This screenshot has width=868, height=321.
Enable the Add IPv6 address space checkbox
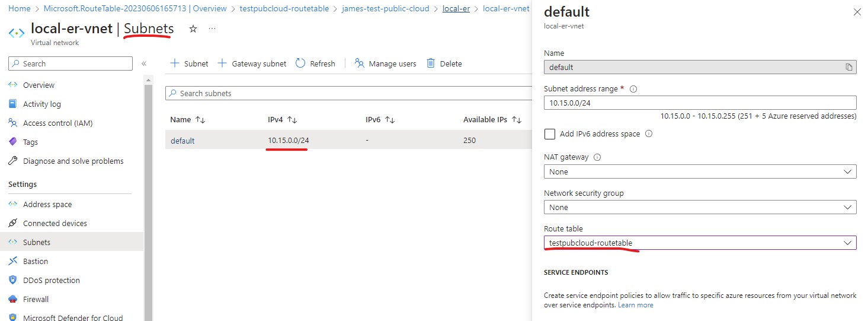pyautogui.click(x=550, y=134)
